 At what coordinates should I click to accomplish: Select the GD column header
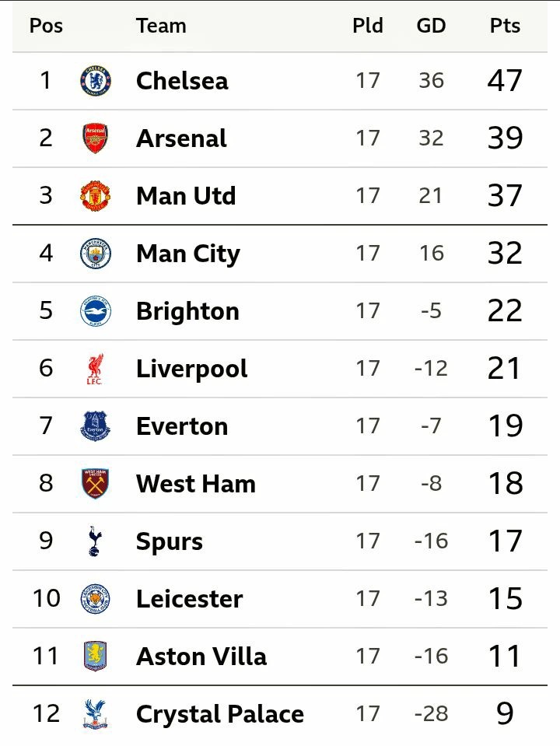point(431,26)
